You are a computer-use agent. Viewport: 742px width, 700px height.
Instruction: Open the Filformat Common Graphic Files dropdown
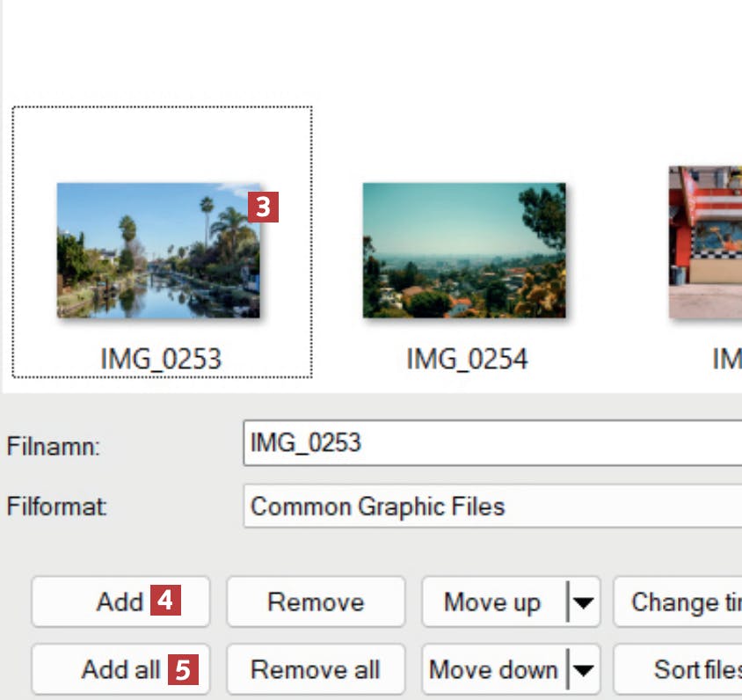[x=492, y=507]
